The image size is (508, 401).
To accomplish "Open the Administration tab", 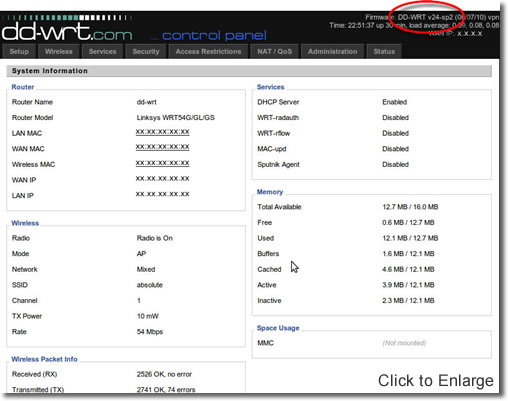I will click(x=332, y=52).
